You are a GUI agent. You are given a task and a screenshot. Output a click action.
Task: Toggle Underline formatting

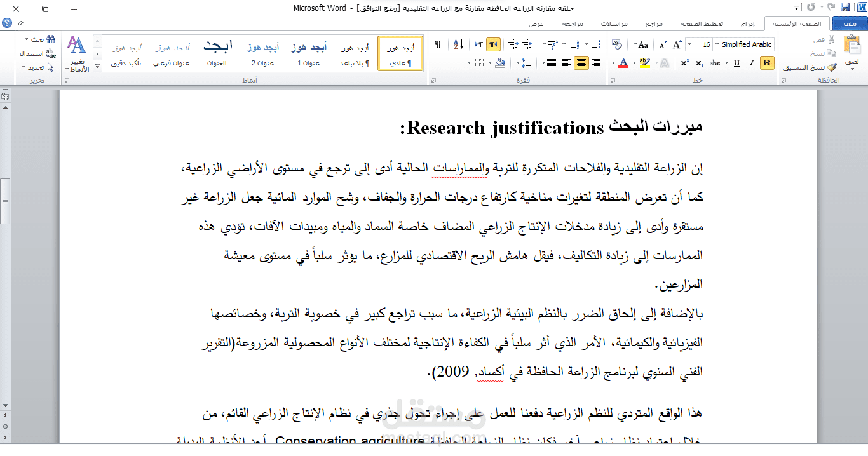pos(736,63)
